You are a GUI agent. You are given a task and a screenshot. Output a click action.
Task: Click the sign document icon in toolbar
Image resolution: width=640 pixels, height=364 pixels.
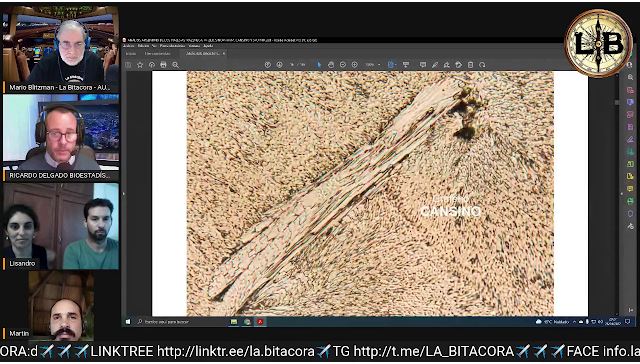click(x=447, y=65)
